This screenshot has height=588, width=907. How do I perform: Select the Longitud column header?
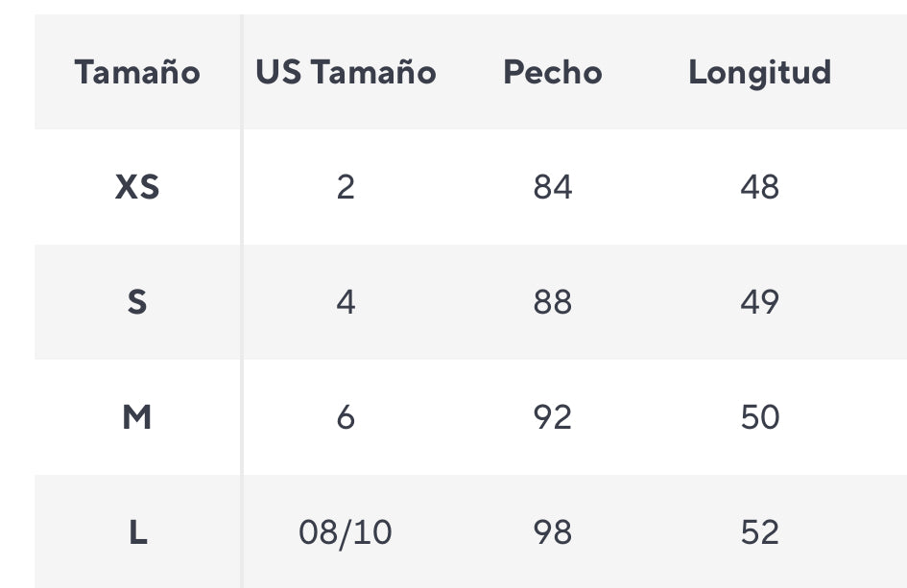coord(759,73)
